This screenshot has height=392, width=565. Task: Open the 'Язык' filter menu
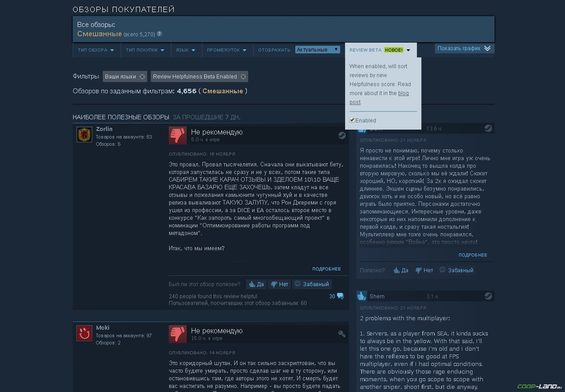pos(186,50)
